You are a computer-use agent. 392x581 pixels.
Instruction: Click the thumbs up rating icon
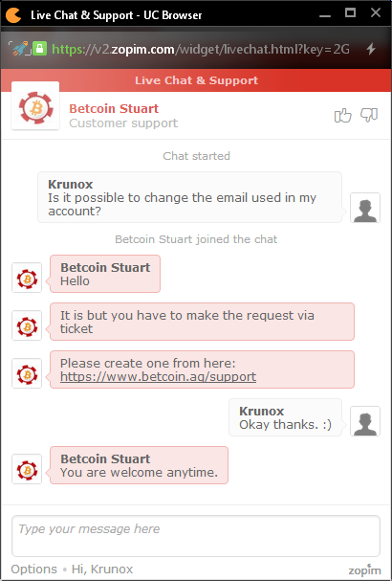[342, 115]
